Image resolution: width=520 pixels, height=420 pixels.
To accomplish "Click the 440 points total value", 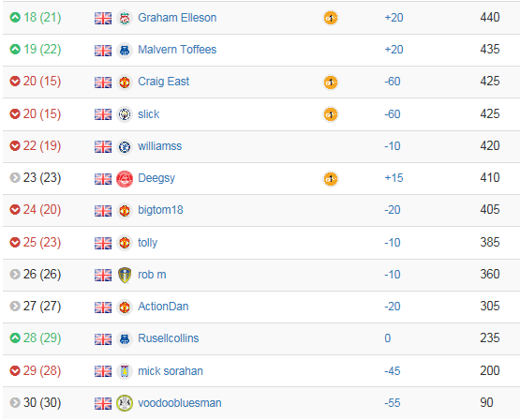I will tap(490, 17).
